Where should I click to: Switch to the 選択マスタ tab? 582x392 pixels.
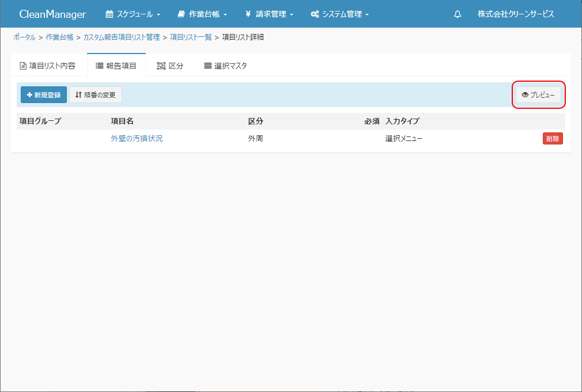[225, 66]
